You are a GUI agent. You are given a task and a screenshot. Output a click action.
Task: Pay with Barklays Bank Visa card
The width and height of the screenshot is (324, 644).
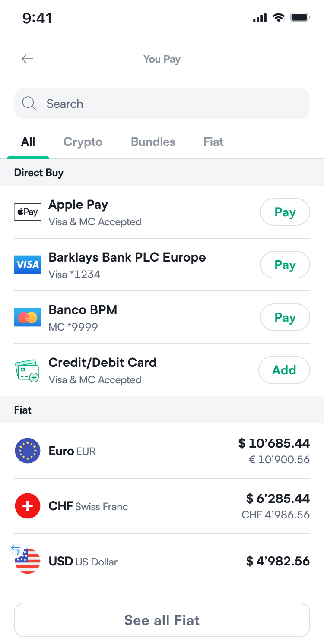pos(285,265)
